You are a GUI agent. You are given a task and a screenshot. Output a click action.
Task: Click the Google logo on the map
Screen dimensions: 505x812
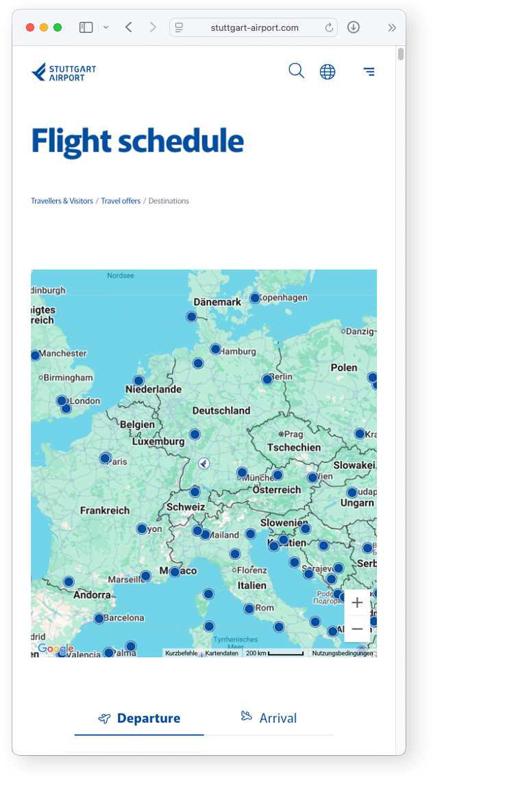click(x=56, y=648)
